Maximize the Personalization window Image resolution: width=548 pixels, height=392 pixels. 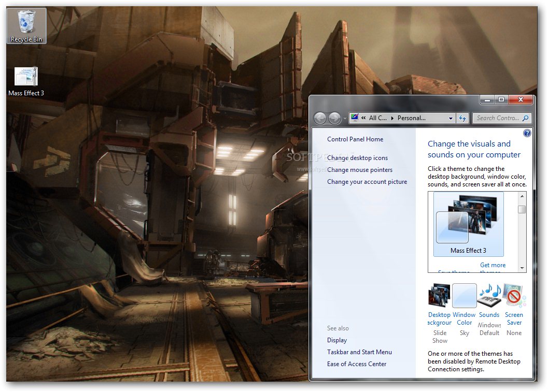[501, 100]
